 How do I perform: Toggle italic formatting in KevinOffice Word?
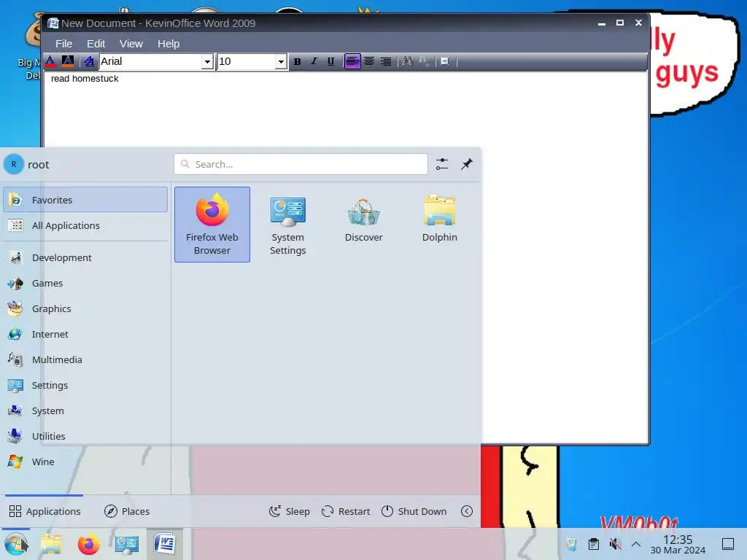click(x=314, y=61)
